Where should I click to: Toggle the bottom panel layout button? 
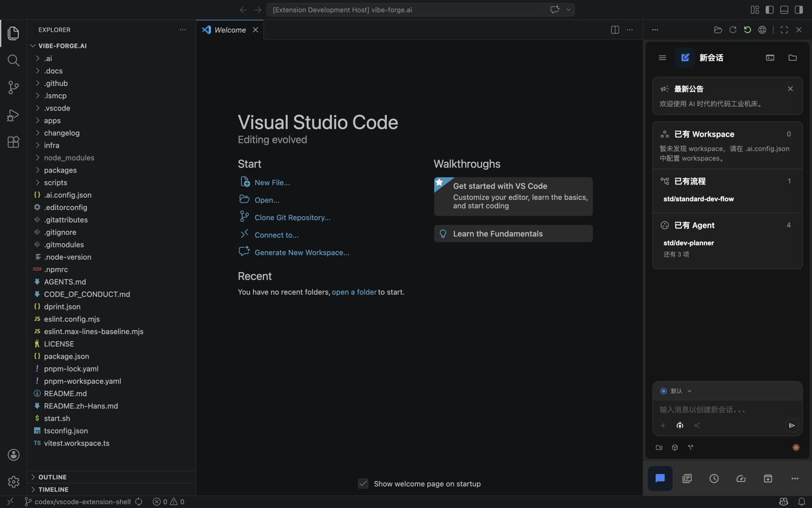click(x=784, y=10)
